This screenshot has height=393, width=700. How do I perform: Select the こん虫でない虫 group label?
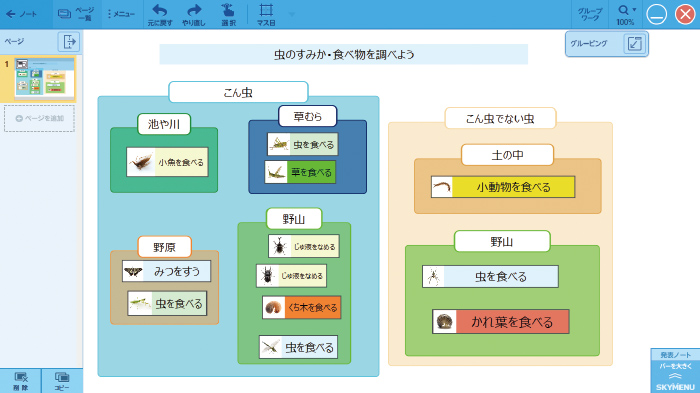click(500, 118)
